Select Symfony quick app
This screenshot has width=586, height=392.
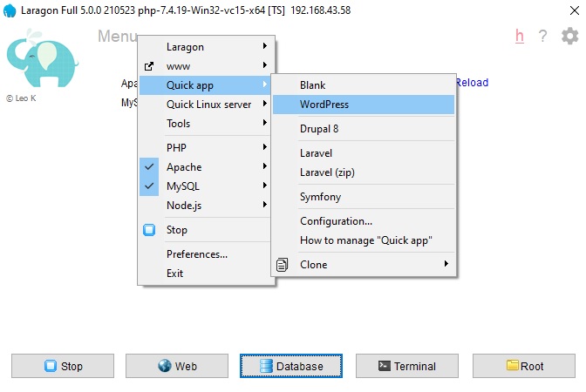pyautogui.click(x=364, y=197)
